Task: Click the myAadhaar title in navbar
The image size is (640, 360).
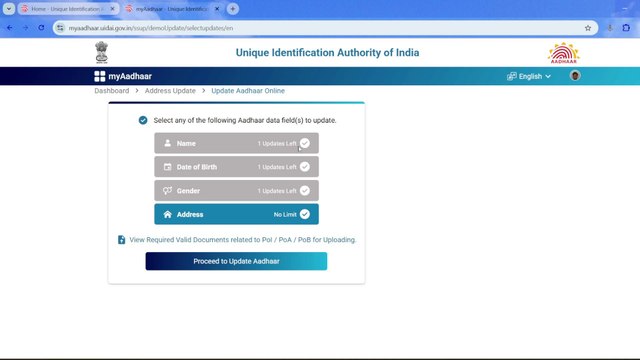Action: click(x=130, y=76)
